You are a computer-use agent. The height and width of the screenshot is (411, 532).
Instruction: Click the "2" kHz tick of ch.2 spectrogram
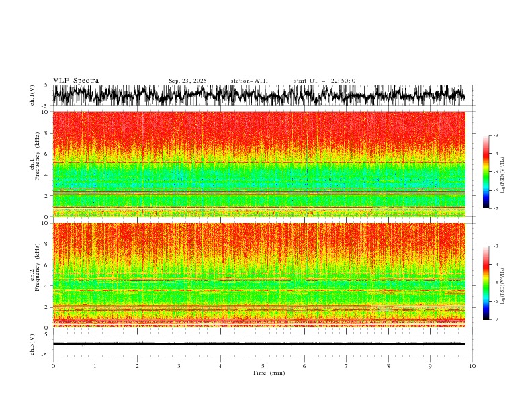[x=47, y=307]
